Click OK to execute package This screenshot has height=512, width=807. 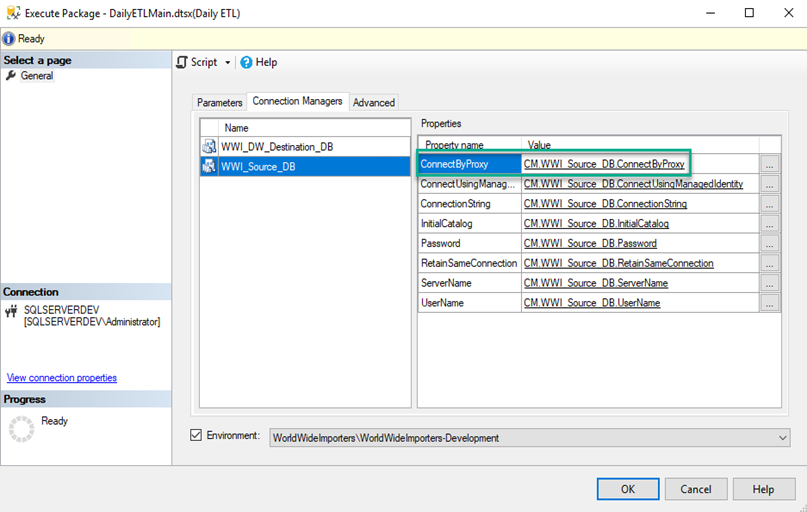[627, 489]
